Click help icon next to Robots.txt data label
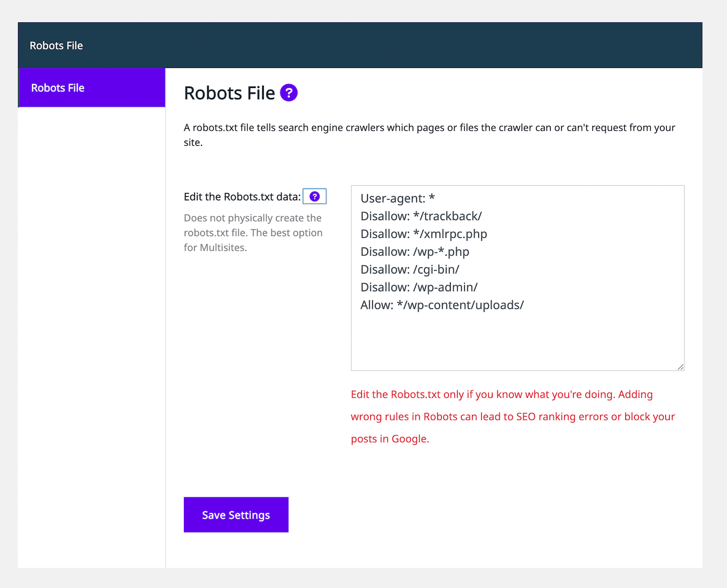Image resolution: width=727 pixels, height=588 pixels. click(315, 197)
